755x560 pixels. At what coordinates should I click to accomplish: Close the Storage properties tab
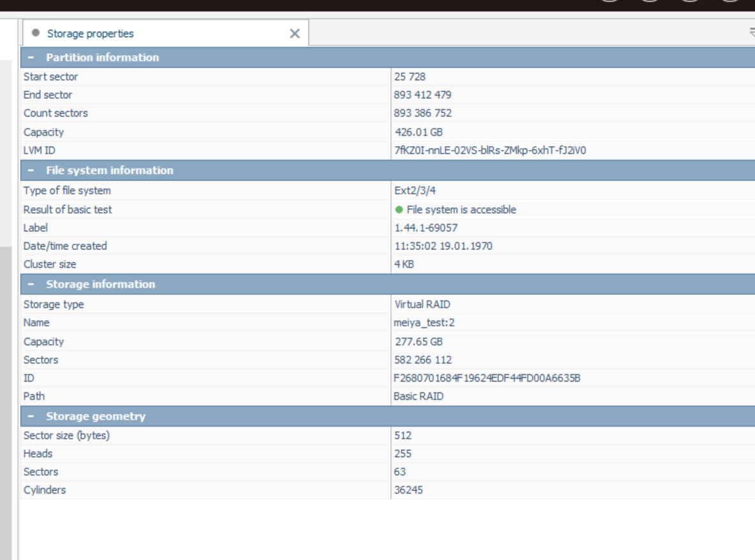[295, 34]
